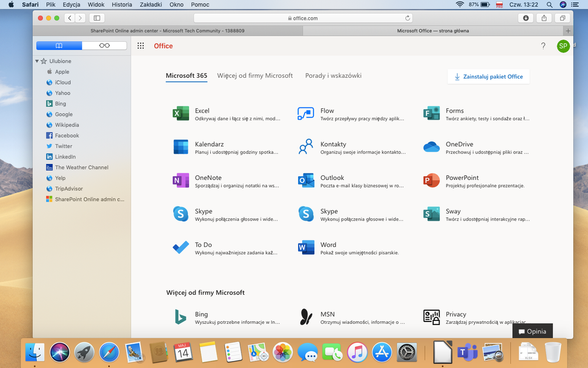Click the Safari share button

[x=544, y=18]
